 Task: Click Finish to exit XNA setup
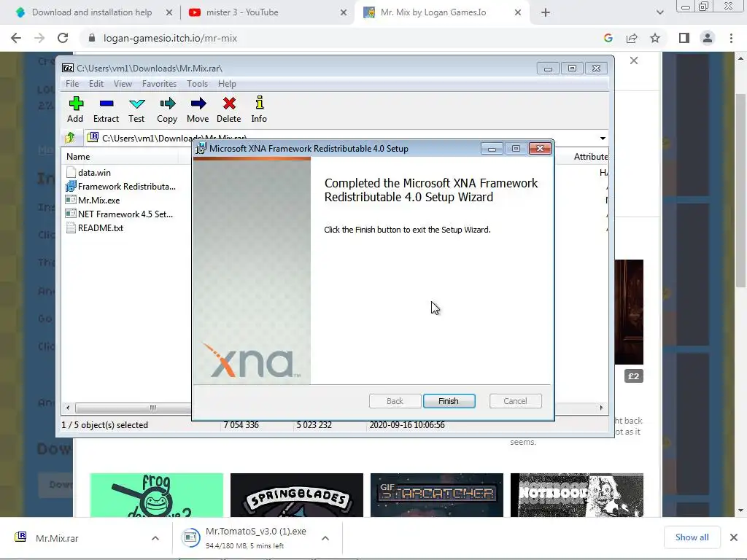pos(449,401)
